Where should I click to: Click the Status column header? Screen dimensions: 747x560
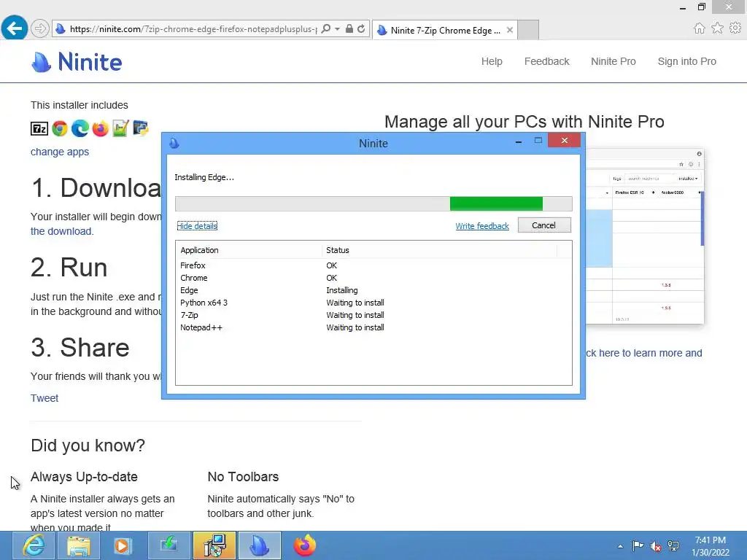pos(439,250)
